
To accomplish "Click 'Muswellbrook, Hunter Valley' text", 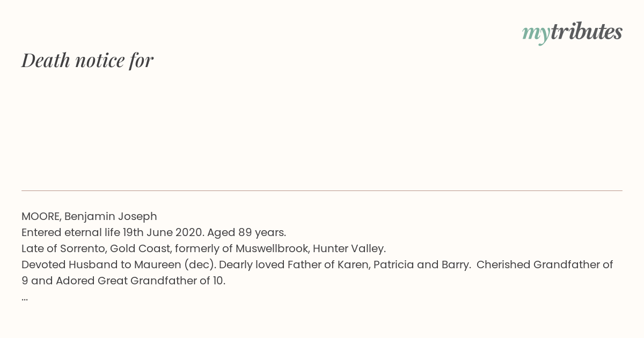I will coord(311,248).
